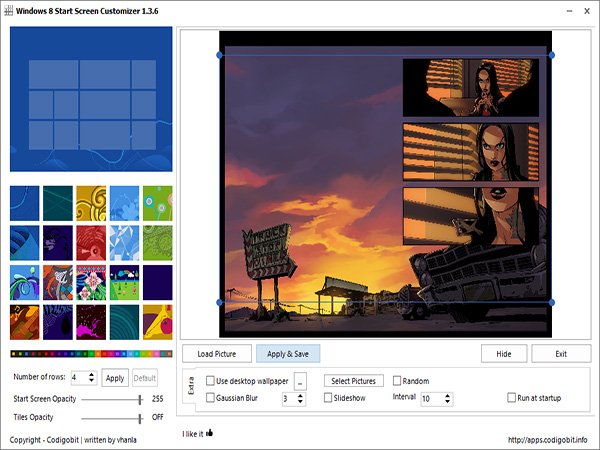This screenshot has height=450, width=600.
Task: Click the thumbs-up I like it icon
Action: 209,433
